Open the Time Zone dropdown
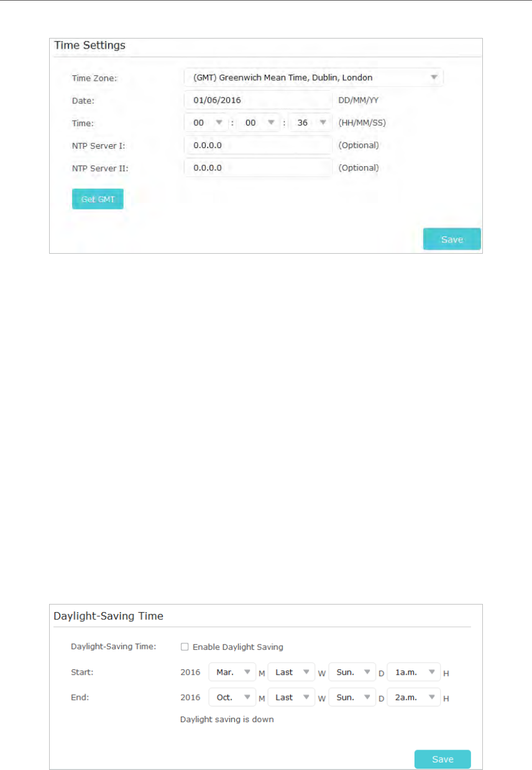 click(x=313, y=78)
